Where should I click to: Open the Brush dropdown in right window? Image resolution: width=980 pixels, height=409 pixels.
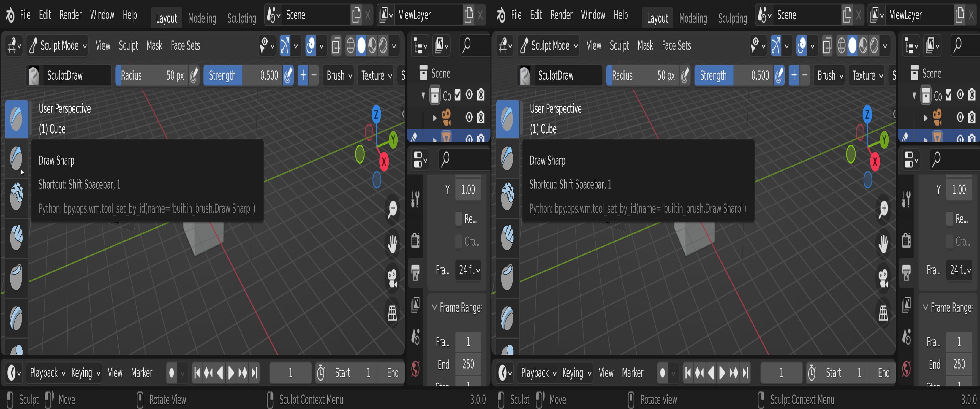pos(830,75)
